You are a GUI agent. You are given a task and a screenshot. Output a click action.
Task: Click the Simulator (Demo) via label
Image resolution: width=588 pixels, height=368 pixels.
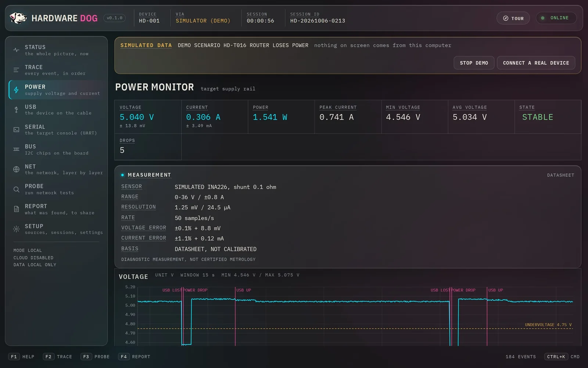tap(203, 21)
